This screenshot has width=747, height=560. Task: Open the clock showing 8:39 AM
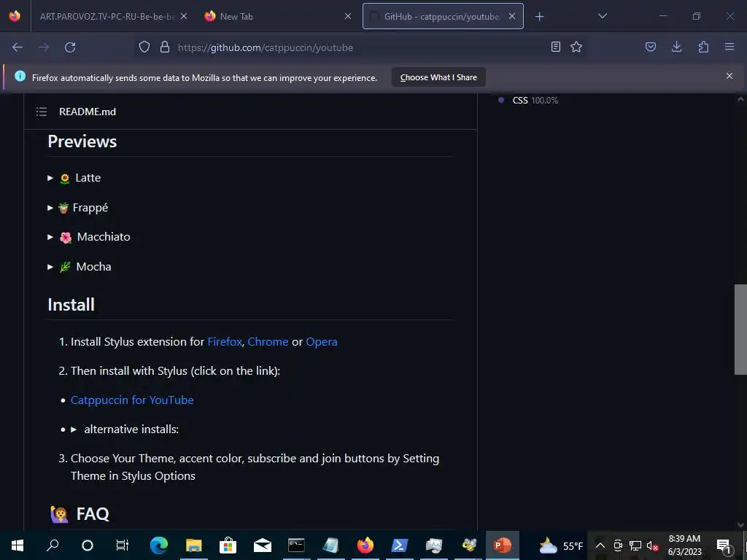click(684, 545)
